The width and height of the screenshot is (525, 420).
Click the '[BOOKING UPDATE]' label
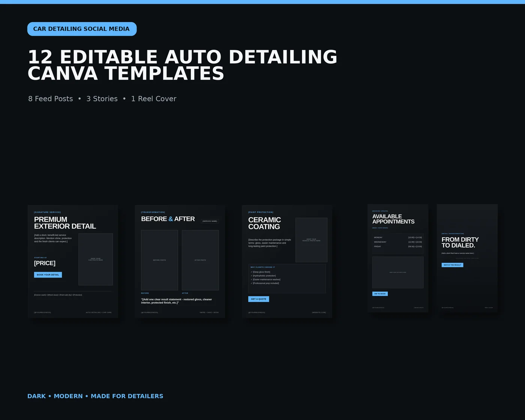coord(380,211)
